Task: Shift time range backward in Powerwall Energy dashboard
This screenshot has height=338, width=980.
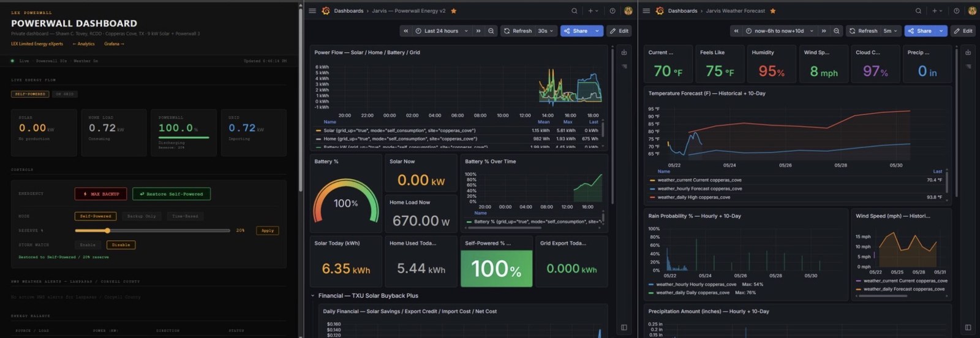Action: [405, 31]
